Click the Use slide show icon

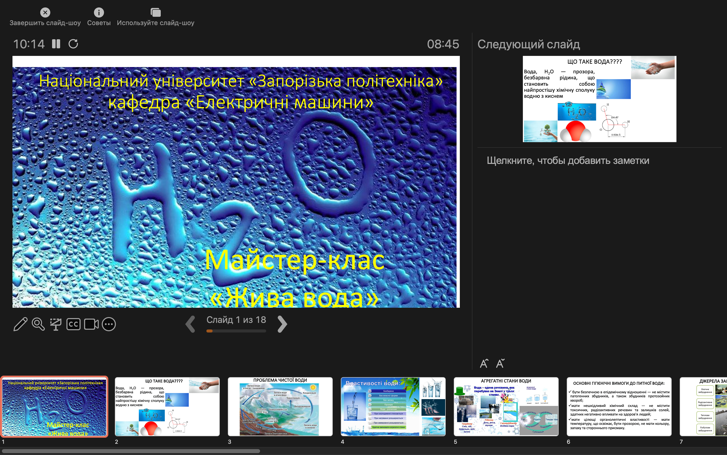(x=155, y=13)
